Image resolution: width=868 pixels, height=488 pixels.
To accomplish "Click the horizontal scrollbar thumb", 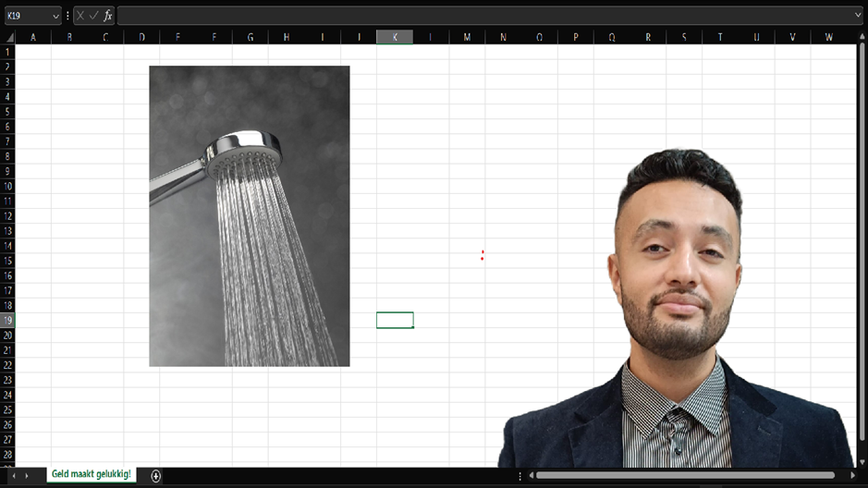I will click(684, 475).
